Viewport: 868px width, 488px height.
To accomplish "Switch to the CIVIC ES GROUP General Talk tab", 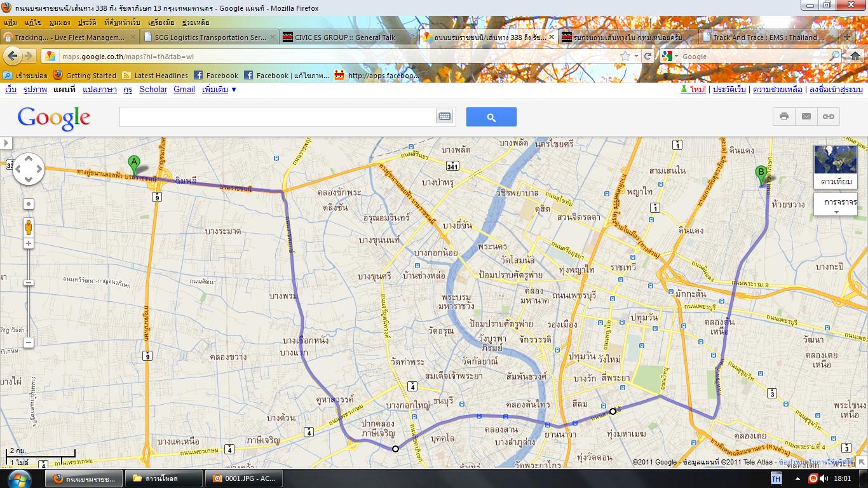I will (x=348, y=37).
